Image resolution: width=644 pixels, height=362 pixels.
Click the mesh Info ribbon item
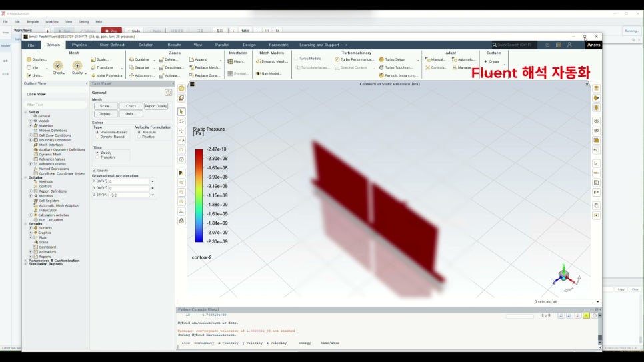pos(33,67)
